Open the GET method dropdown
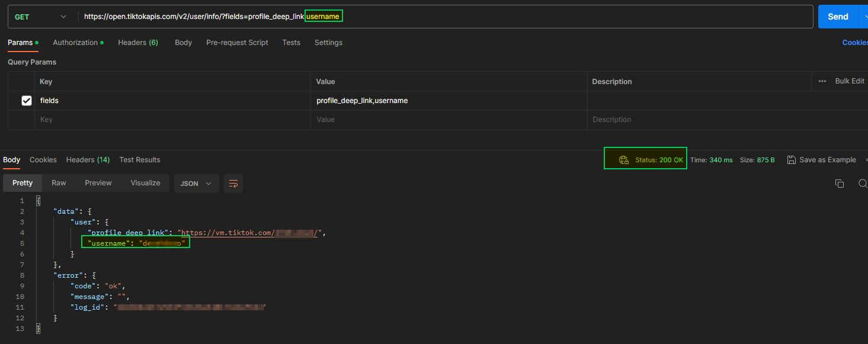 [40, 17]
